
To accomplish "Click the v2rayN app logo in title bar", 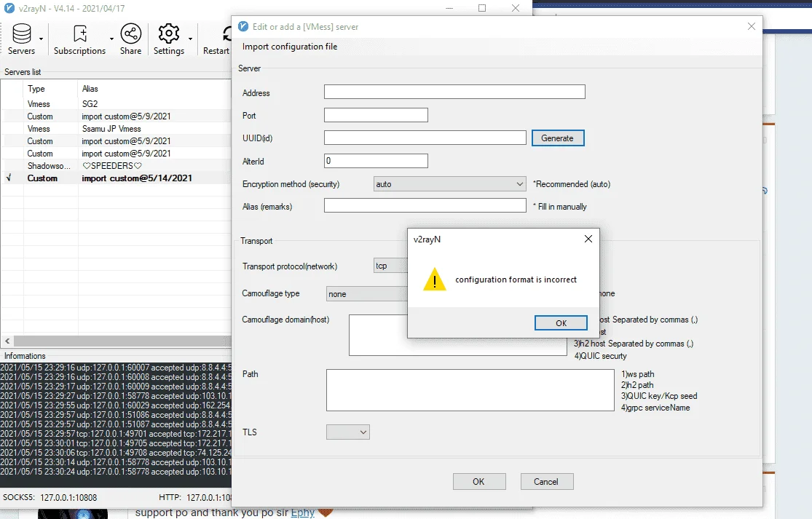I will [x=9, y=8].
